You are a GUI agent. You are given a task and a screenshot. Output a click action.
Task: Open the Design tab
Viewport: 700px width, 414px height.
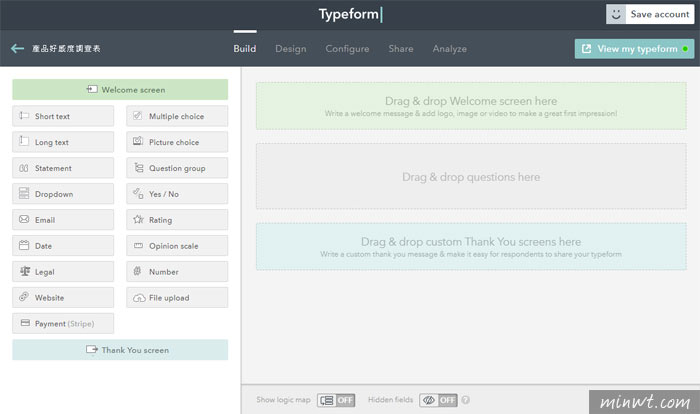click(291, 49)
